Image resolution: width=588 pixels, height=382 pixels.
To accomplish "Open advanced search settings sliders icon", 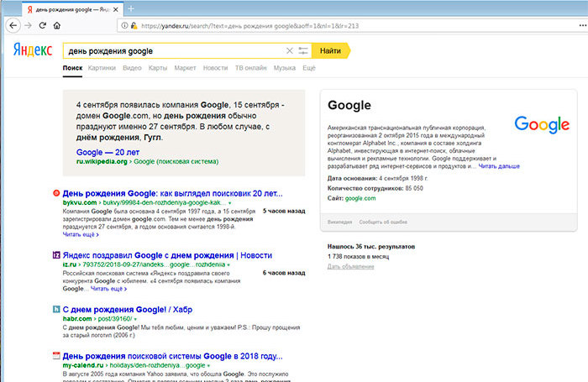I will click(303, 50).
